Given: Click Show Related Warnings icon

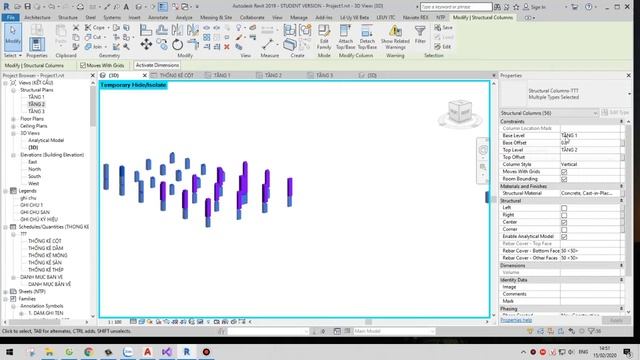Looking at the screenshot, I should pos(395,36).
